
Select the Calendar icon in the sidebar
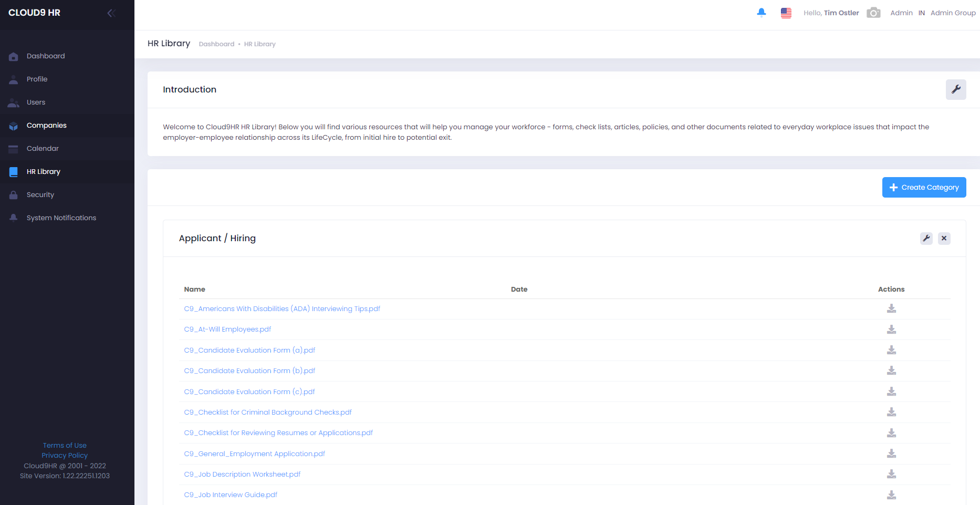tap(13, 148)
